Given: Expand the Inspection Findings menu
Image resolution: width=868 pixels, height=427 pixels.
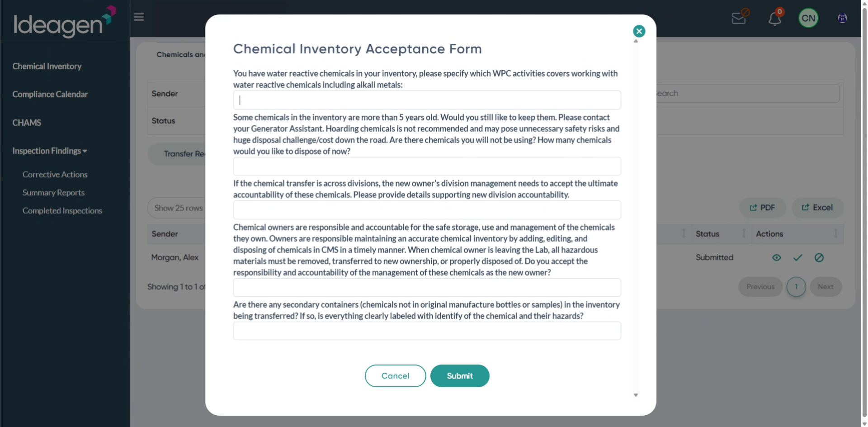Looking at the screenshot, I should click(x=50, y=151).
